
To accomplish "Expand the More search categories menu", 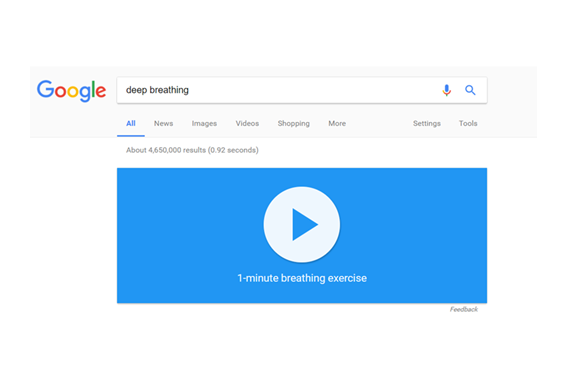I will [x=337, y=123].
